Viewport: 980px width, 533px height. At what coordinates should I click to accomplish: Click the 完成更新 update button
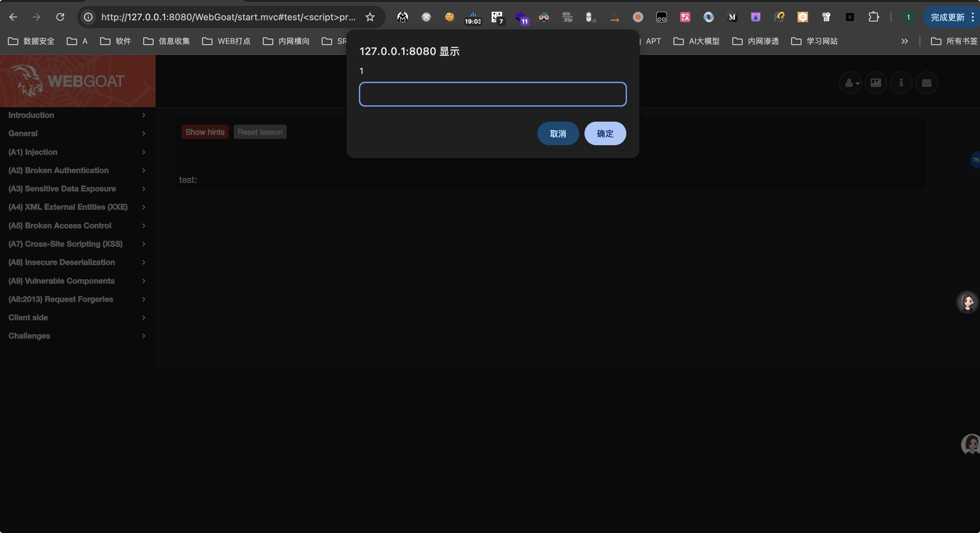point(947,17)
